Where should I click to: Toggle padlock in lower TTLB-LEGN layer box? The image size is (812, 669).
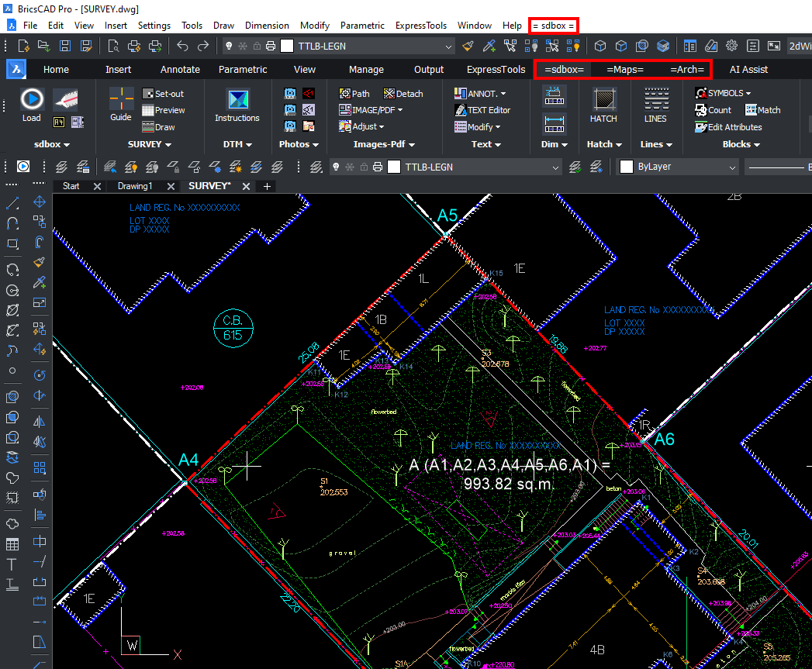[364, 167]
